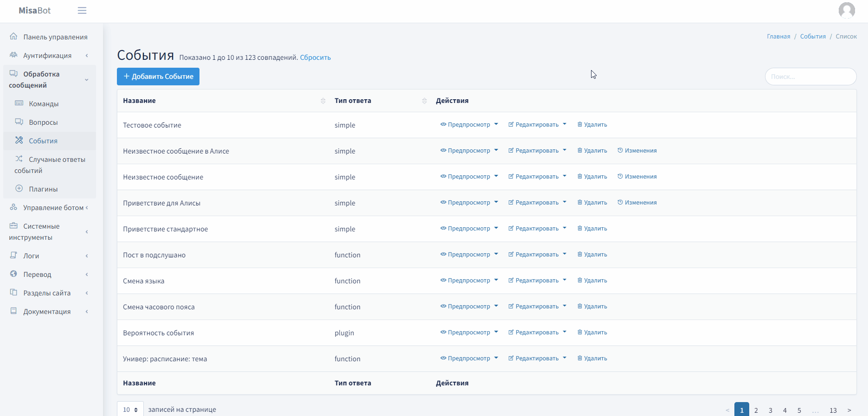Click the Плагины plus-circle icon

[19, 188]
